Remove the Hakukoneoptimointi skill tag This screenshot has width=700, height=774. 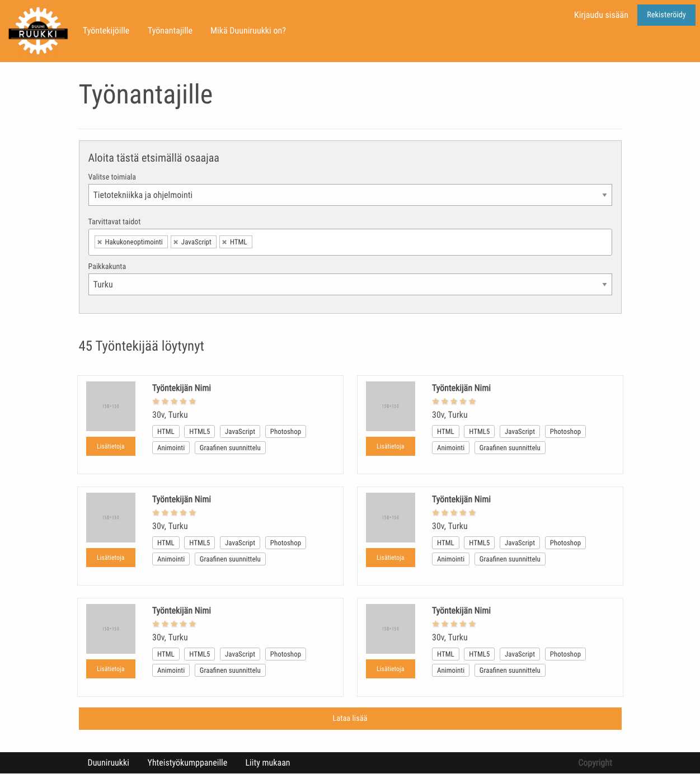[x=100, y=242]
